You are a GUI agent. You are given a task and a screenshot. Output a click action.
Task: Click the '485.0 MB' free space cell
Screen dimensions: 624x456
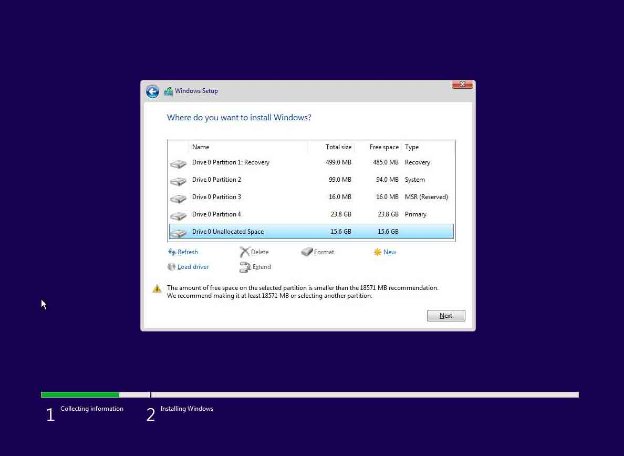(x=386, y=162)
